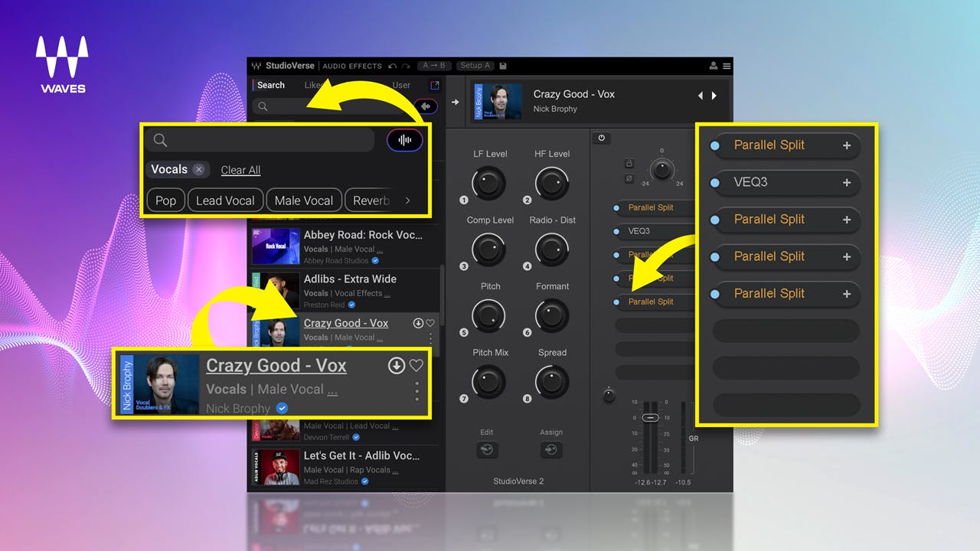980x551 pixels.
Task: Click the output level fader handle
Action: [x=650, y=418]
